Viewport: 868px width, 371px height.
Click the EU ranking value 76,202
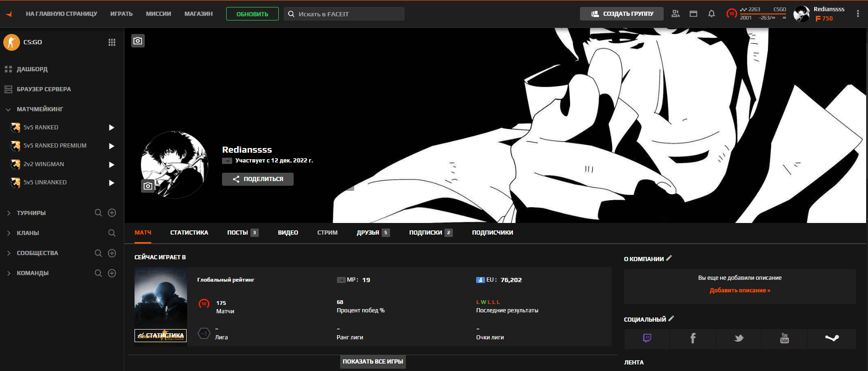511,280
